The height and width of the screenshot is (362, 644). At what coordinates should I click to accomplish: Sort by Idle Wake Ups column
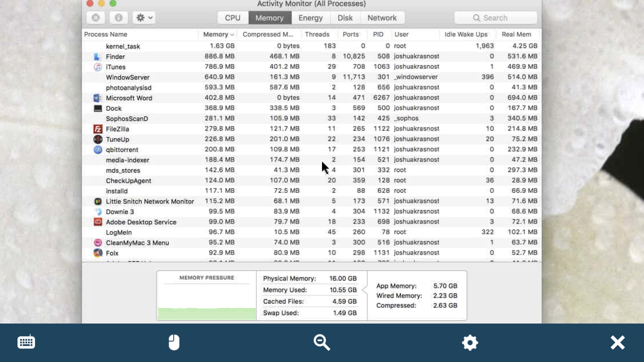(466, 34)
